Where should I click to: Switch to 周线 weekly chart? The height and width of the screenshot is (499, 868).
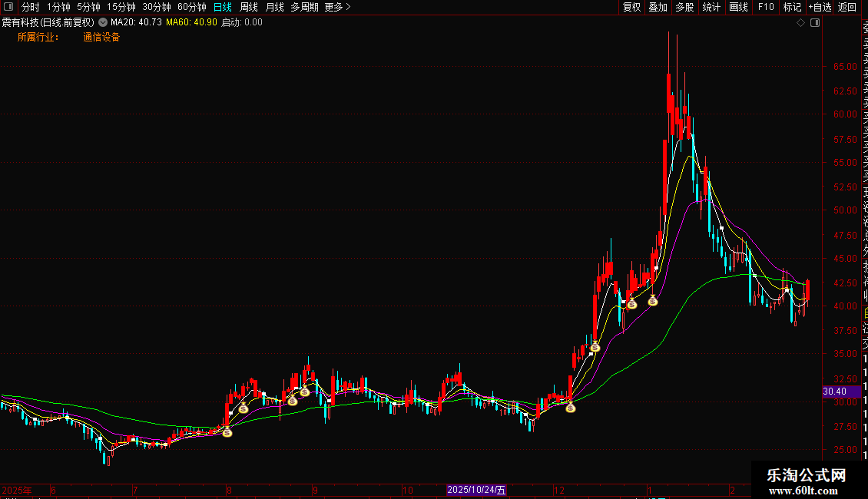[249, 7]
